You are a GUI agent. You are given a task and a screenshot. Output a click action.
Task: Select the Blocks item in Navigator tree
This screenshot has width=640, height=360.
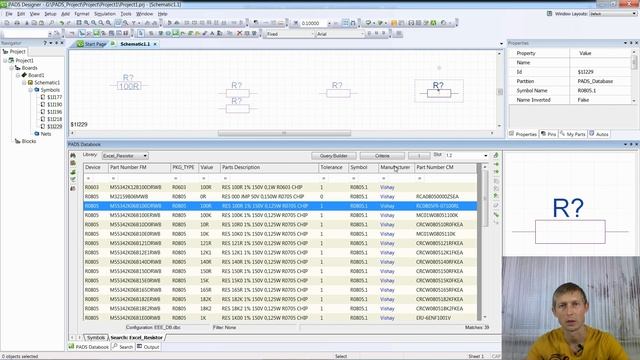point(29,141)
